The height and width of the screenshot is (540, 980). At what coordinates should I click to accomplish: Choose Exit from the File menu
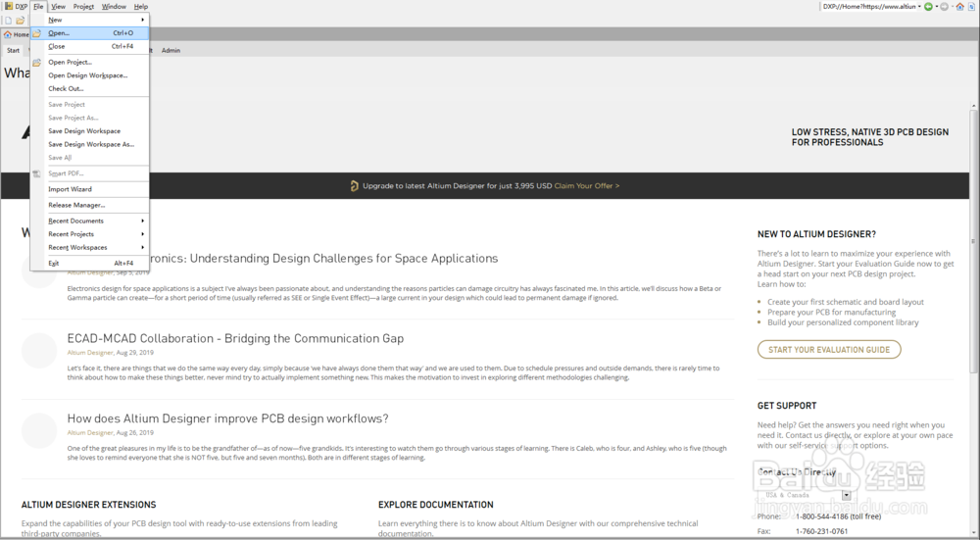click(89, 263)
